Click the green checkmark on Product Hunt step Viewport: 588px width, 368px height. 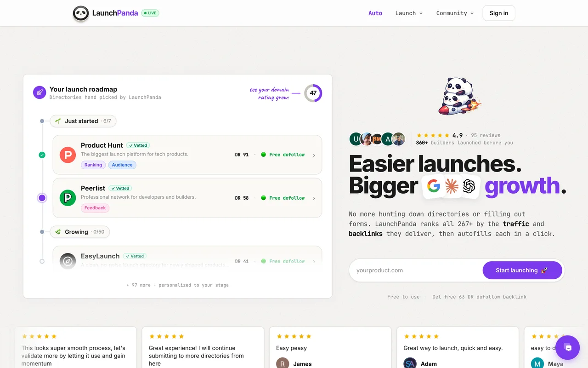42,155
